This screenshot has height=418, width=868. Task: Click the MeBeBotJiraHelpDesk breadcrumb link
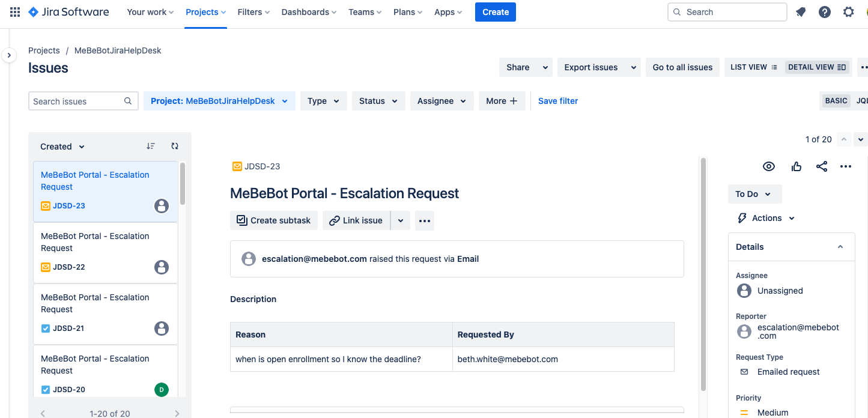(x=118, y=50)
